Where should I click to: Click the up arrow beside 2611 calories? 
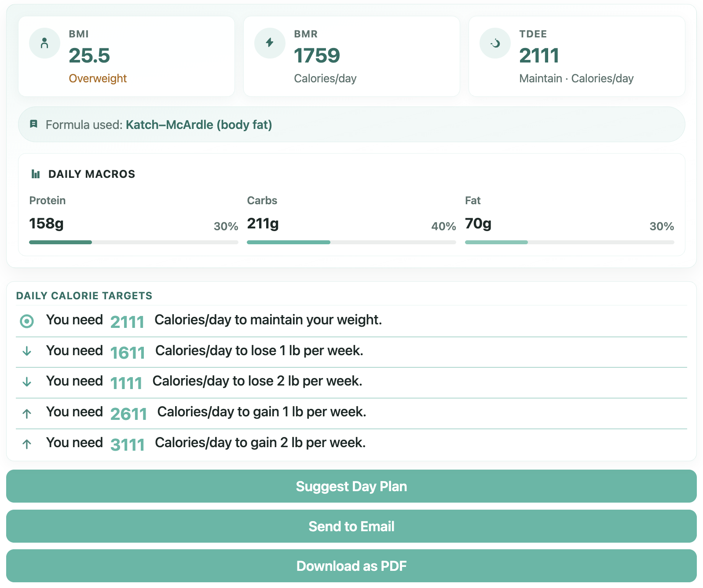pos(27,413)
